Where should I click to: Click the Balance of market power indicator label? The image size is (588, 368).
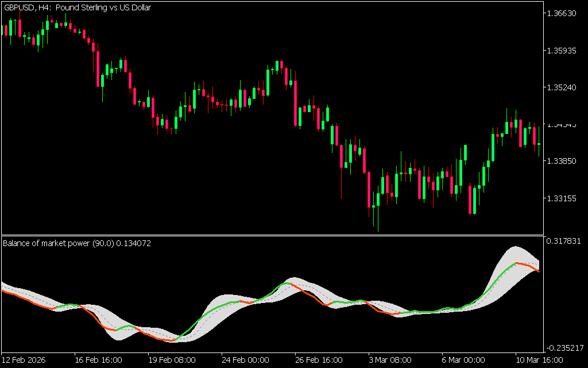77,243
